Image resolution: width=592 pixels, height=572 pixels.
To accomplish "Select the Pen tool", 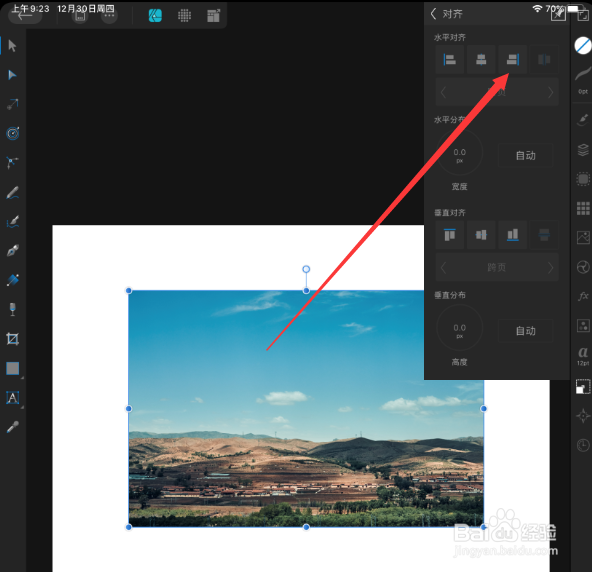I will pyautogui.click(x=12, y=251).
